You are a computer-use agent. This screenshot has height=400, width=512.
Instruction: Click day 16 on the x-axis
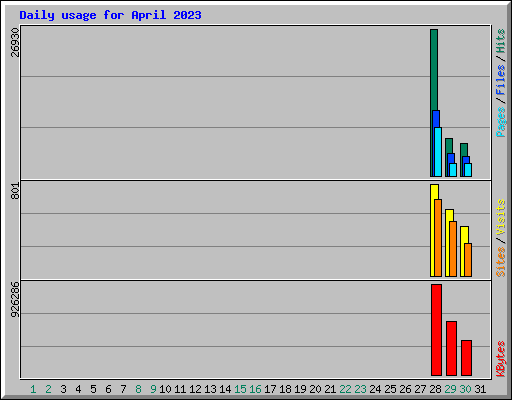point(255,389)
